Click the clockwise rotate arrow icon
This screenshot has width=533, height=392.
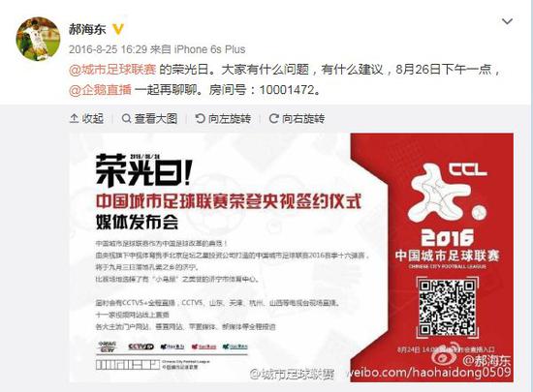(273, 118)
